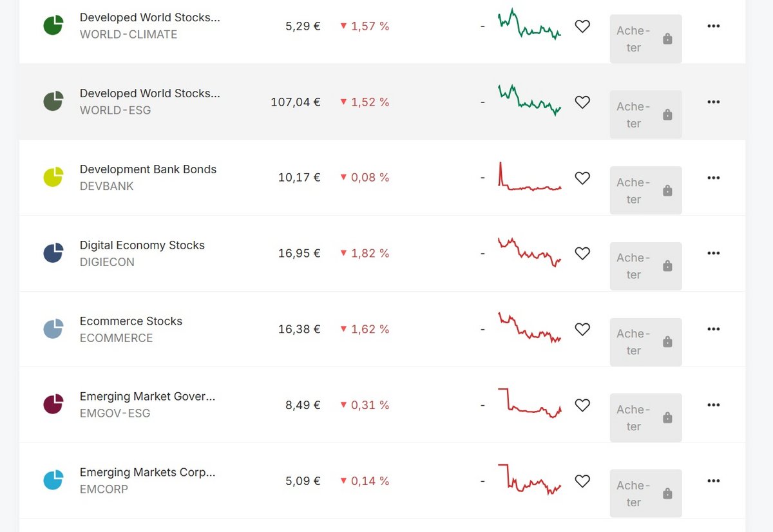This screenshot has height=532, width=773.
Task: Click the DEVBANK yellow pie chart icon
Action: click(53, 177)
